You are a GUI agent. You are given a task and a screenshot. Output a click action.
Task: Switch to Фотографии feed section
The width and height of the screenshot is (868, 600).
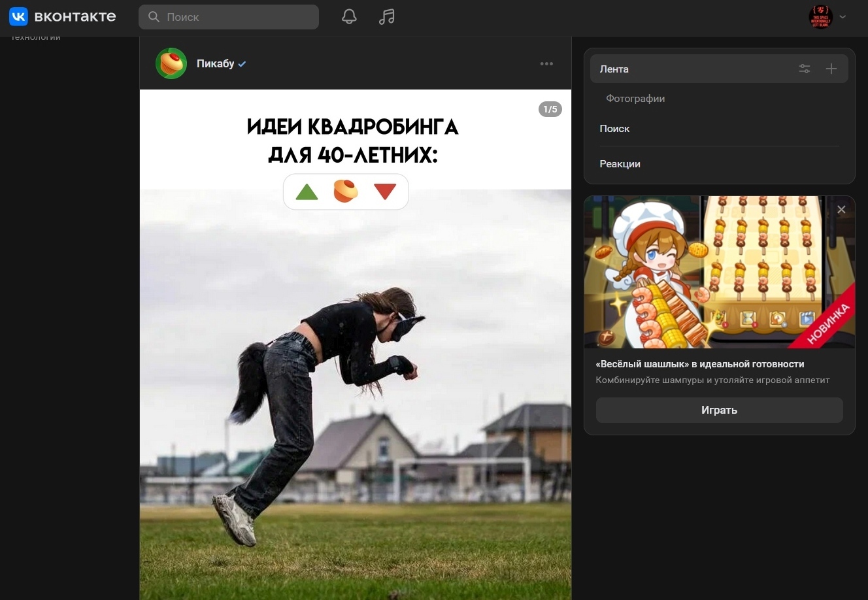coord(635,99)
